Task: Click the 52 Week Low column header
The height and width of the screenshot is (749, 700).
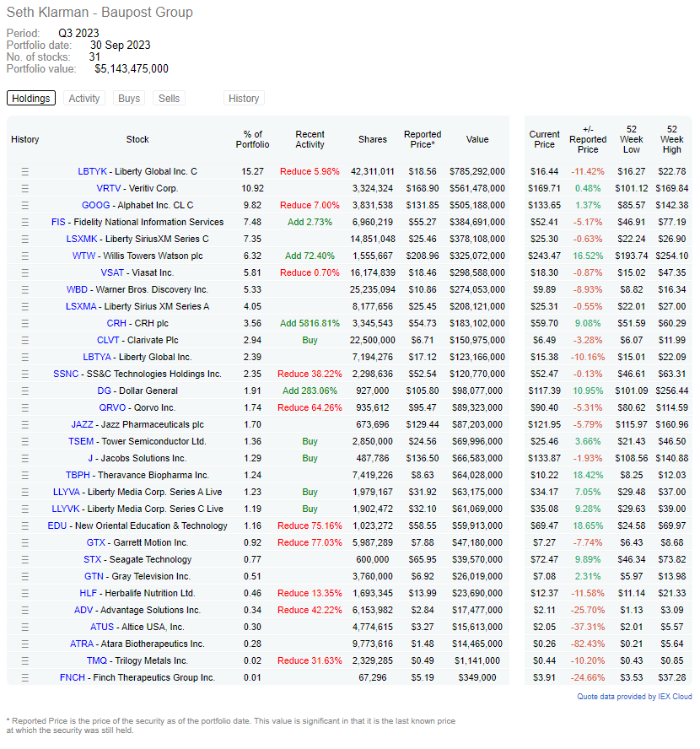Action: [631, 139]
